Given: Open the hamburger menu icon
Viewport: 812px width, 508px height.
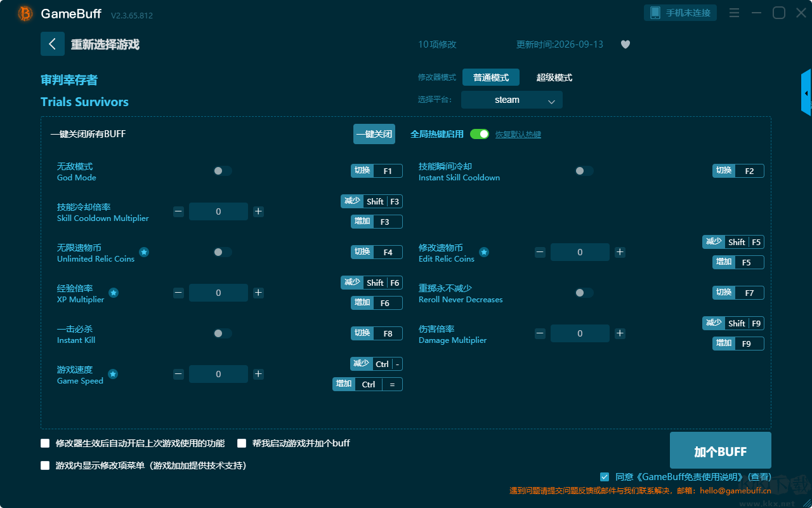Looking at the screenshot, I should tap(734, 13).
